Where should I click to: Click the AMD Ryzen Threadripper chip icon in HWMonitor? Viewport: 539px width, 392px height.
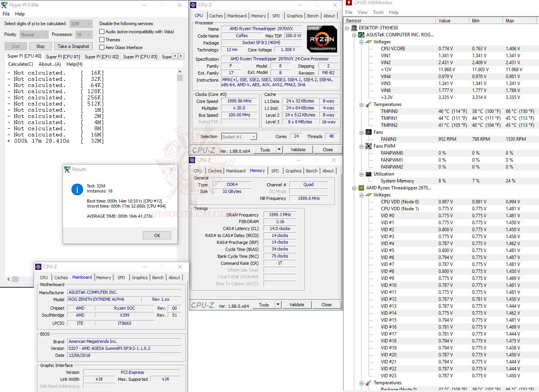pos(361,188)
